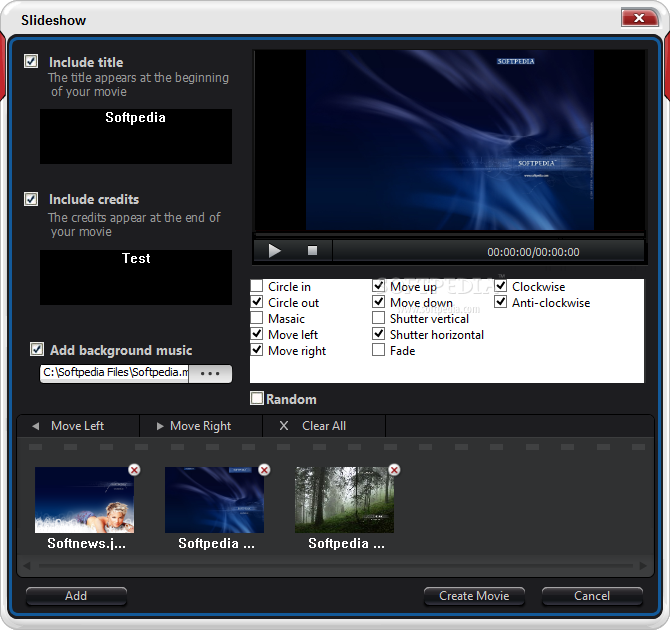Click the Create Movie button
This screenshot has height=630, width=670.
click(x=474, y=596)
